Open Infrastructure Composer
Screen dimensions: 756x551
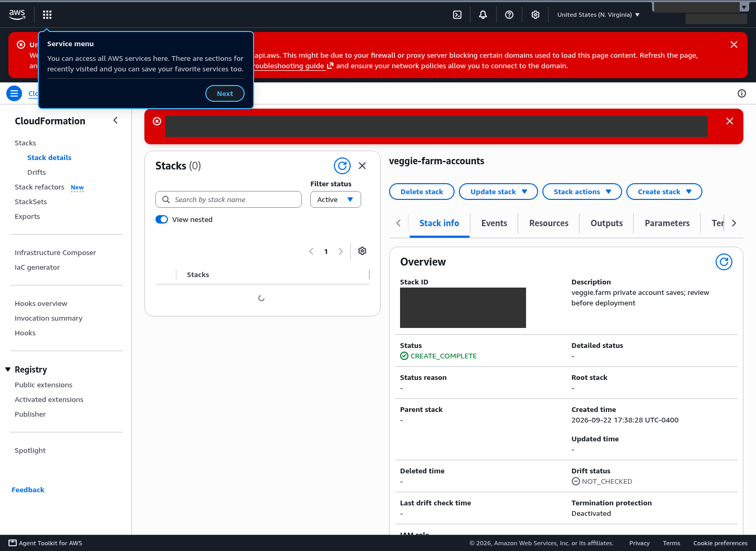tap(55, 252)
